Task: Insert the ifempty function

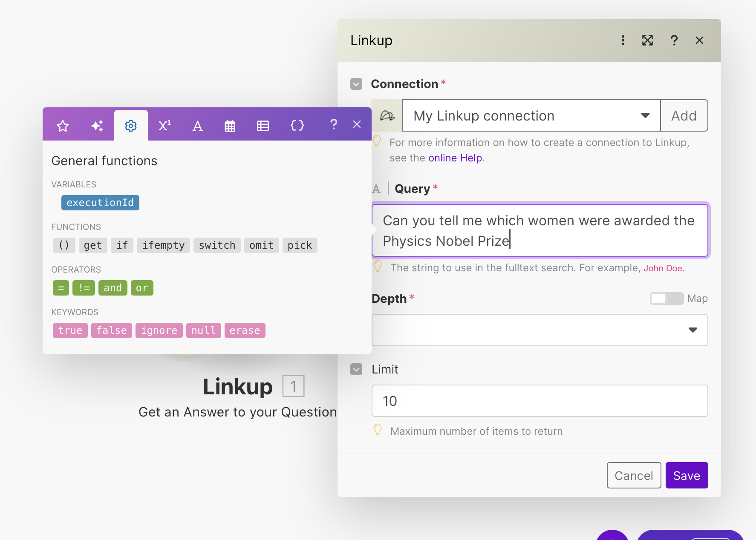Action: coord(164,245)
